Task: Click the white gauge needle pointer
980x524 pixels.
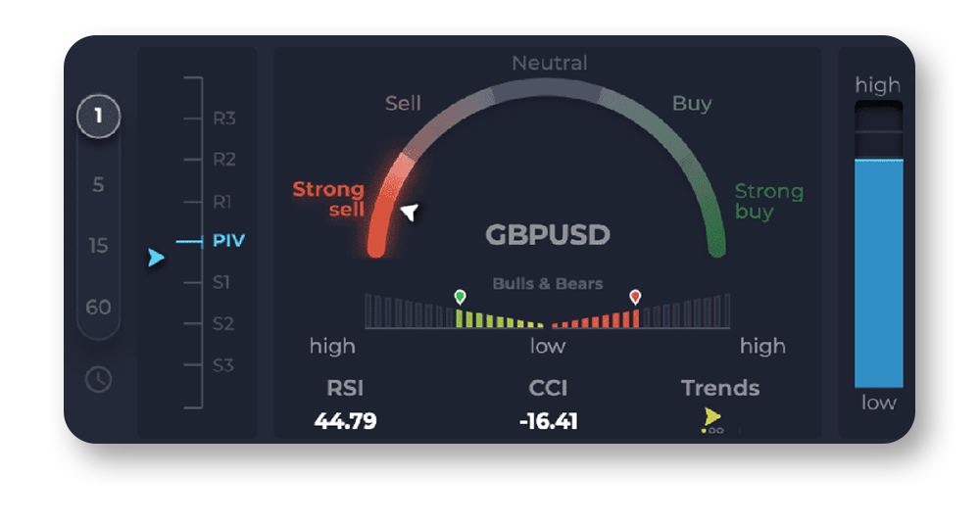Action: [410, 212]
